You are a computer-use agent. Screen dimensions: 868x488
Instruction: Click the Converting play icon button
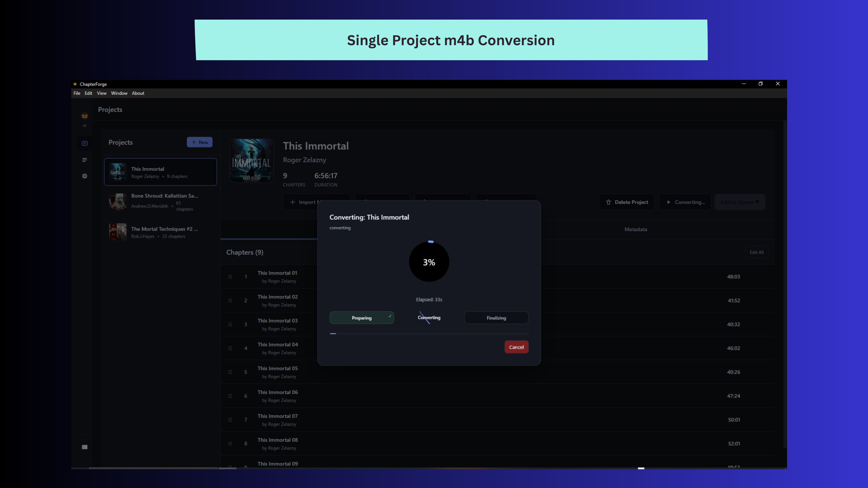pyautogui.click(x=669, y=202)
